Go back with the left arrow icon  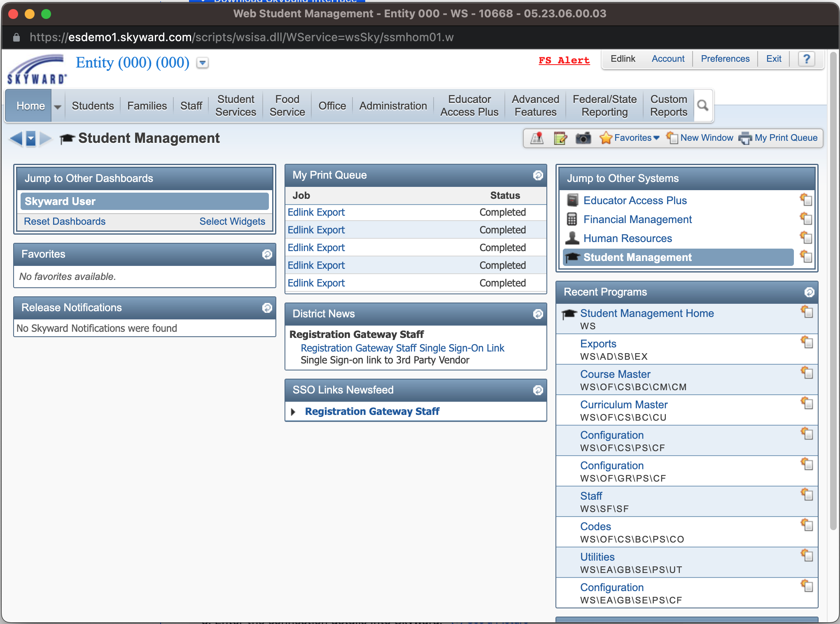pos(16,138)
